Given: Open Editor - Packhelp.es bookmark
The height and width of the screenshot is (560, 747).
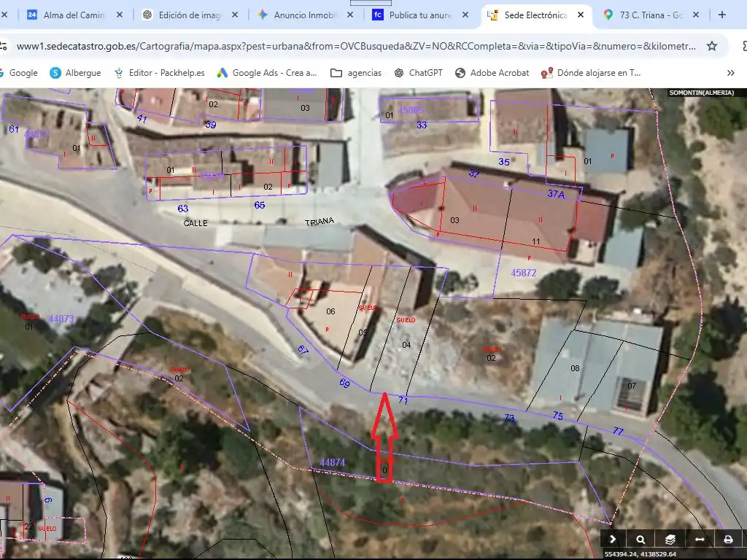Looking at the screenshot, I should click(160, 73).
